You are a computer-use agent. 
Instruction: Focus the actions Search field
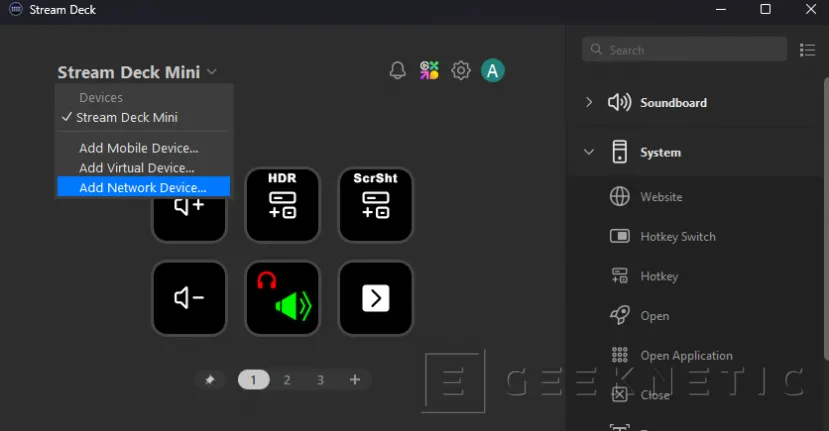(x=684, y=50)
